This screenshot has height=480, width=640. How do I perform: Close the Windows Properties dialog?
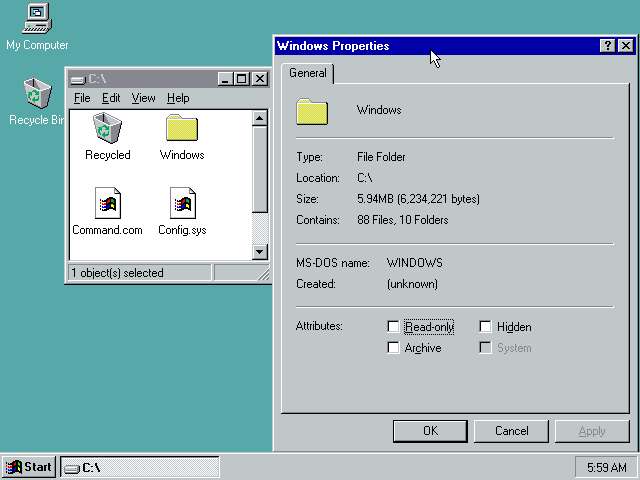click(626, 45)
